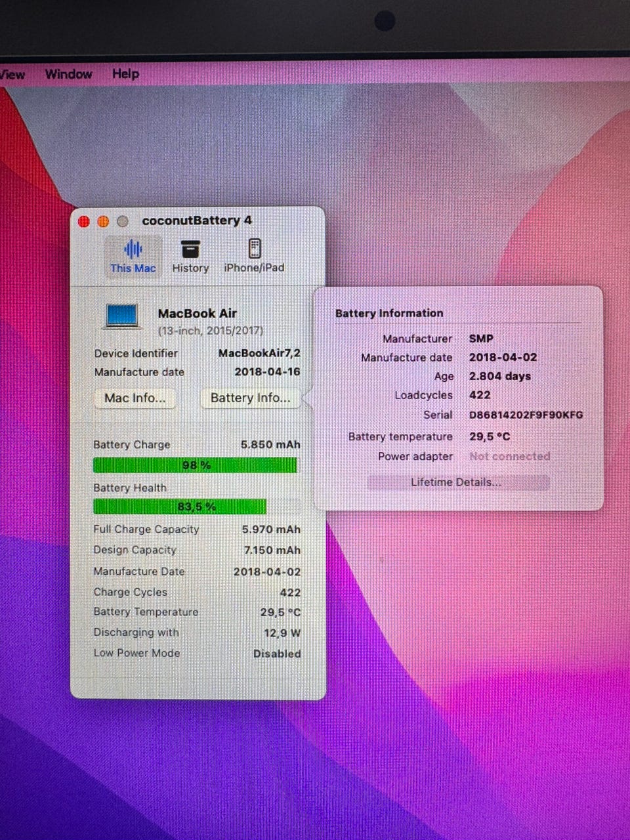Minimize the coconutBattery window

pos(103,221)
